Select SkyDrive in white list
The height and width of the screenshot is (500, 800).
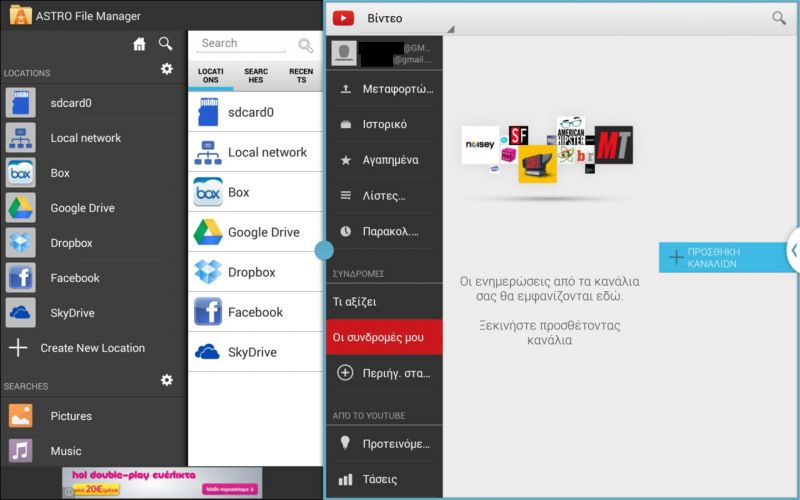point(256,352)
